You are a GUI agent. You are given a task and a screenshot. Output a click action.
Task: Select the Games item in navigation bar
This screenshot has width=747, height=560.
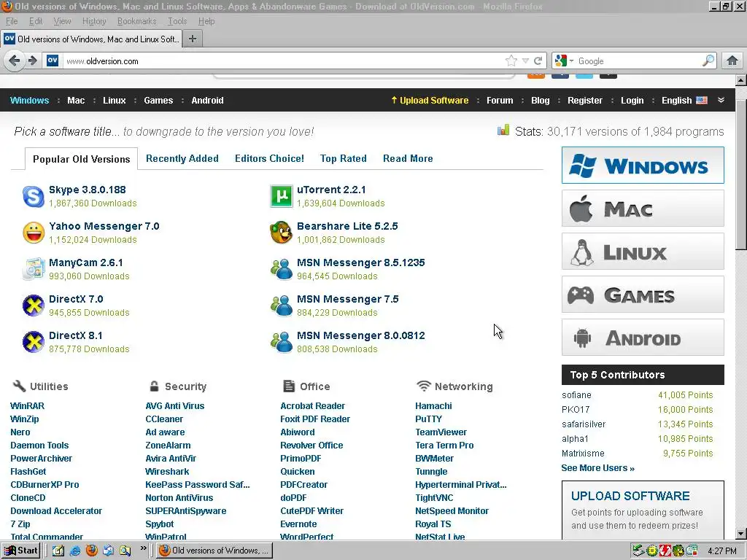(x=158, y=101)
